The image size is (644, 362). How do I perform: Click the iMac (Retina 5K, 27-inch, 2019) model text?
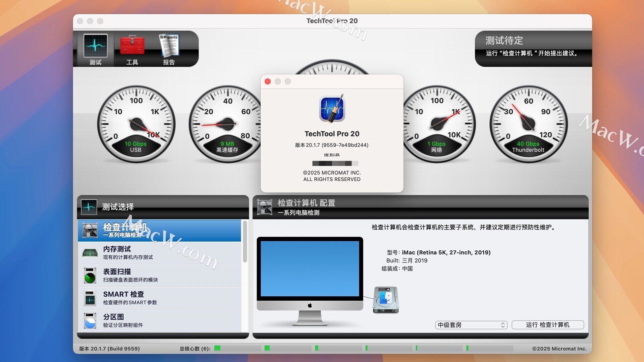tap(446, 252)
